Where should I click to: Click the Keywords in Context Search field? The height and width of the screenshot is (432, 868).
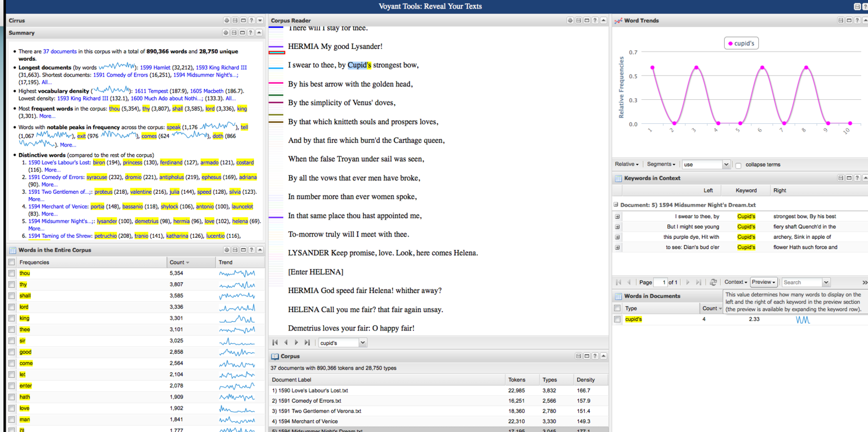click(802, 282)
